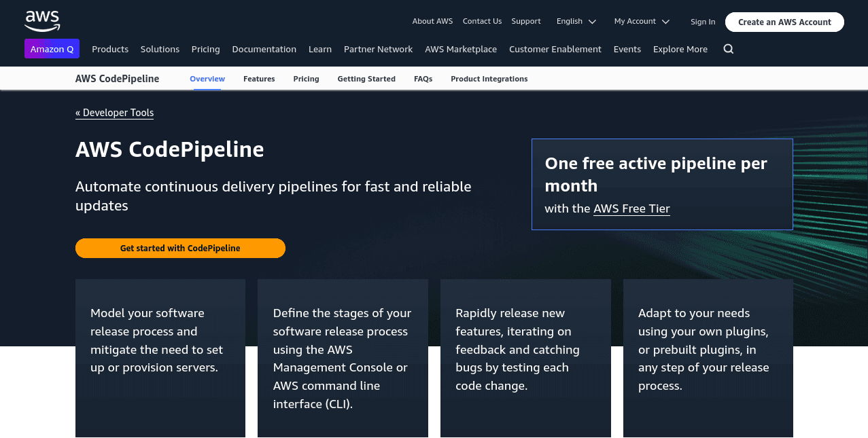Open the Events menu
The image size is (868, 438).
point(627,49)
